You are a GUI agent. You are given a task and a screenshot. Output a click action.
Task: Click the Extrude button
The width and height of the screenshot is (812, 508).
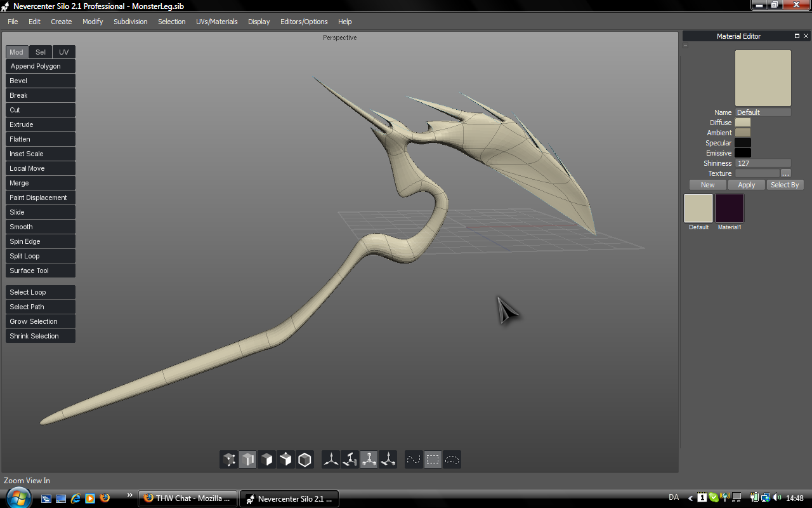tap(41, 124)
